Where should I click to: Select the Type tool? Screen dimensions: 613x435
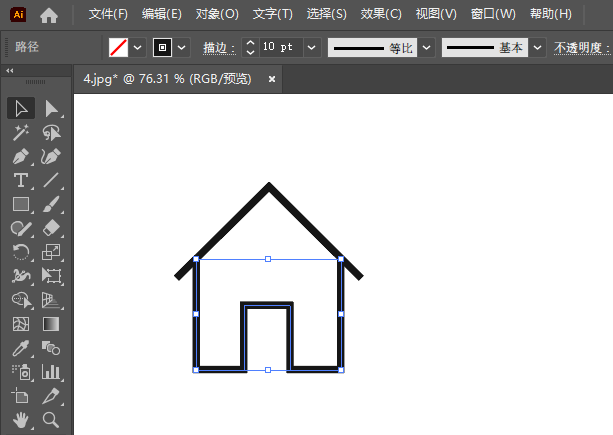pos(21,180)
